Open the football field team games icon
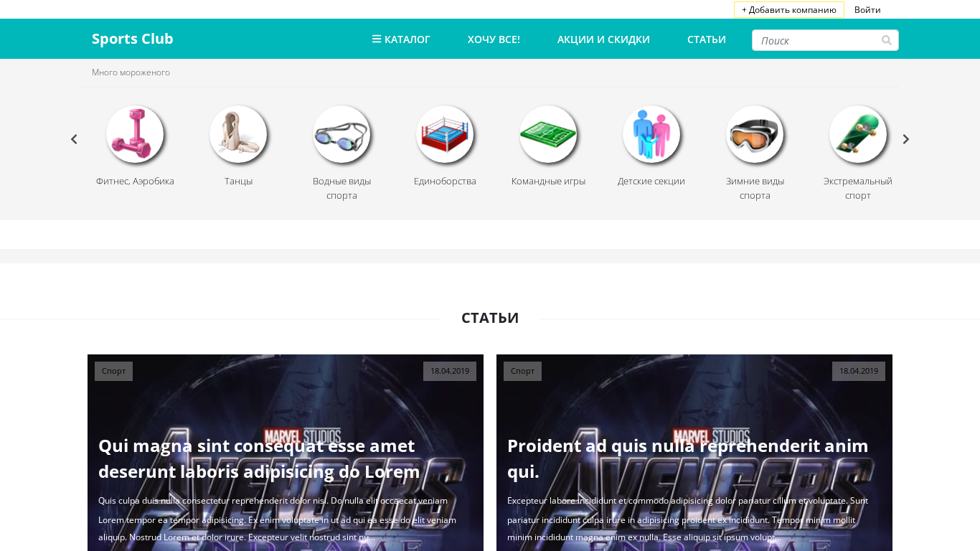980x551 pixels. click(x=548, y=134)
